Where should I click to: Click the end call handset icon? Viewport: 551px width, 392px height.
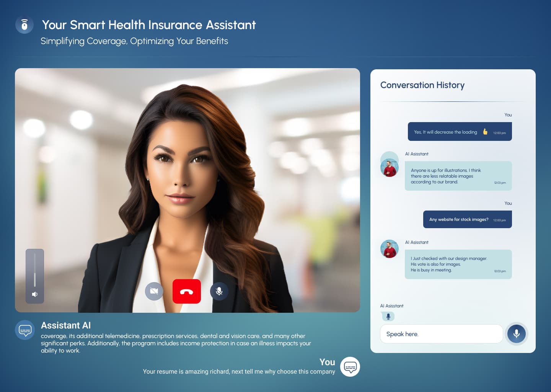(187, 291)
